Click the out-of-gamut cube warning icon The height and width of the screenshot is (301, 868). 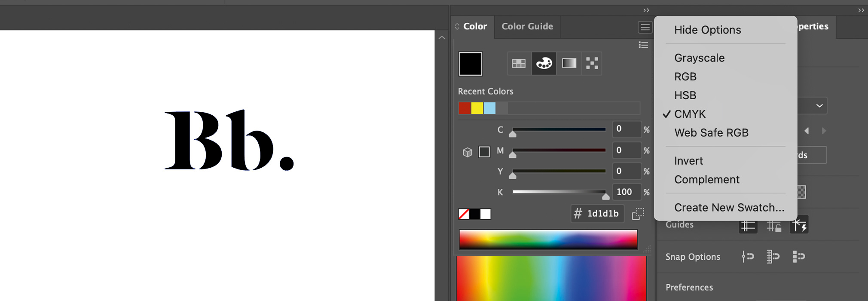pos(468,152)
